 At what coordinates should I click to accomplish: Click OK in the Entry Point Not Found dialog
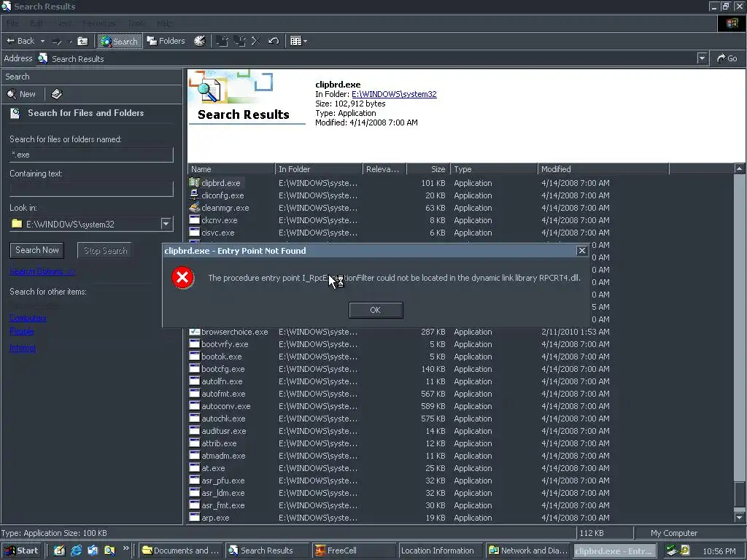tap(376, 310)
